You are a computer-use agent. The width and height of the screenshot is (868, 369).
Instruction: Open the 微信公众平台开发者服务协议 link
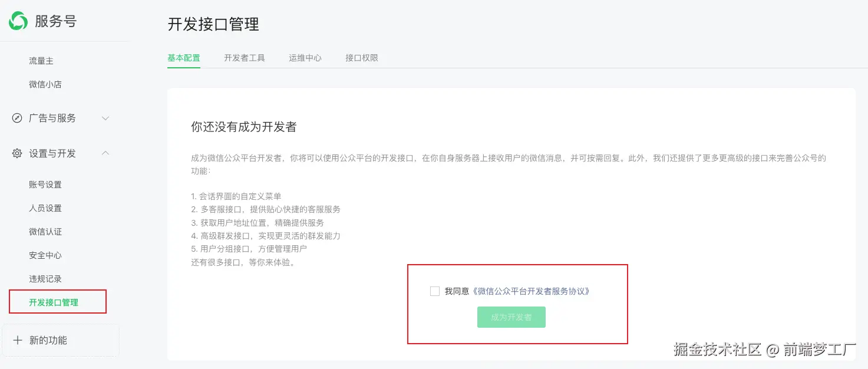[532, 291]
